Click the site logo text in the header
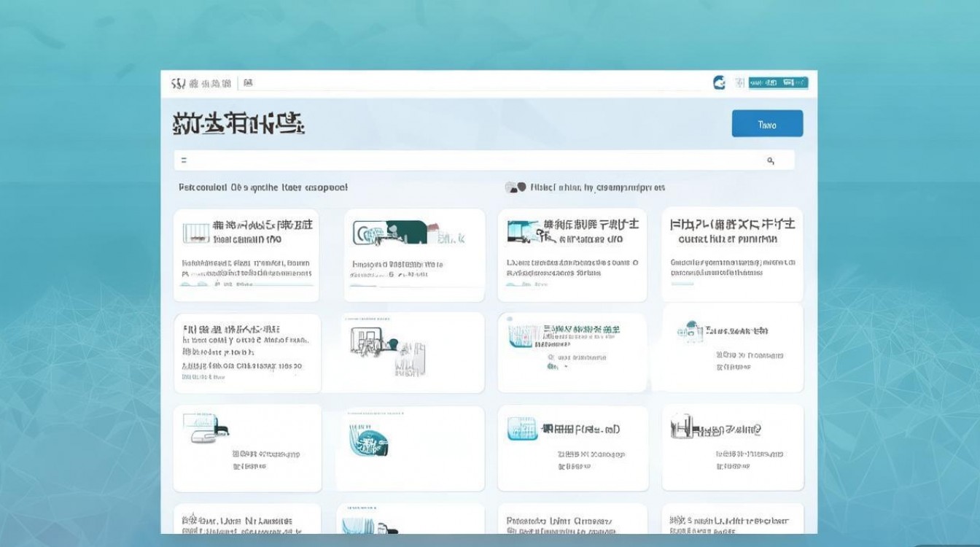 [201, 84]
